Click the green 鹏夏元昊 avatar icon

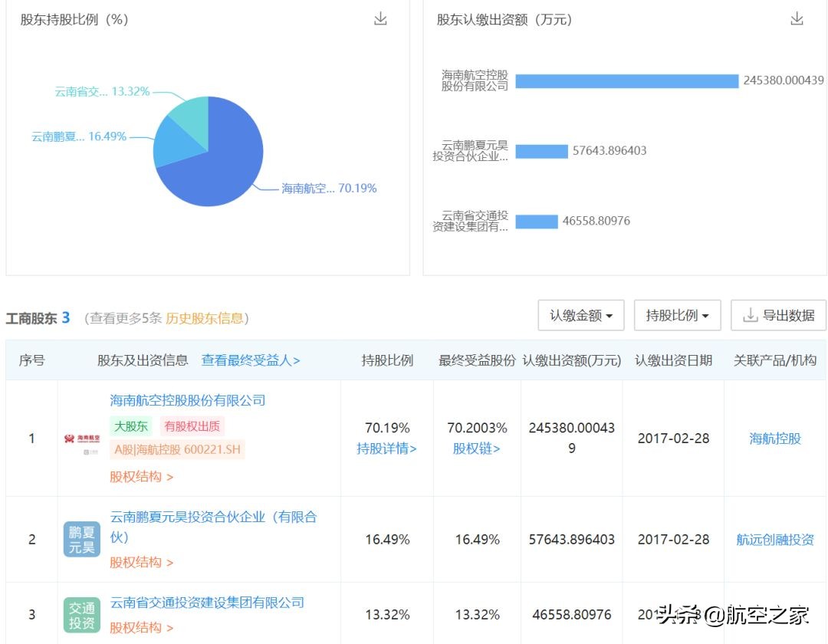(x=81, y=539)
